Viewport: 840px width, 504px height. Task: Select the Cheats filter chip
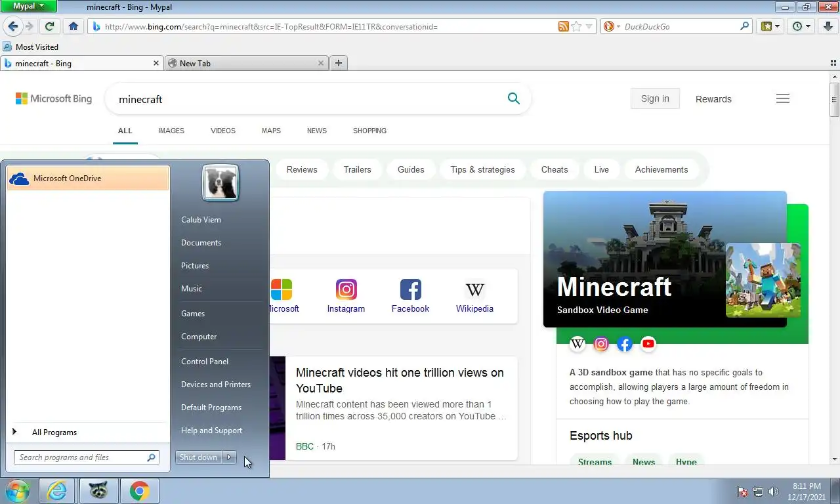click(555, 169)
